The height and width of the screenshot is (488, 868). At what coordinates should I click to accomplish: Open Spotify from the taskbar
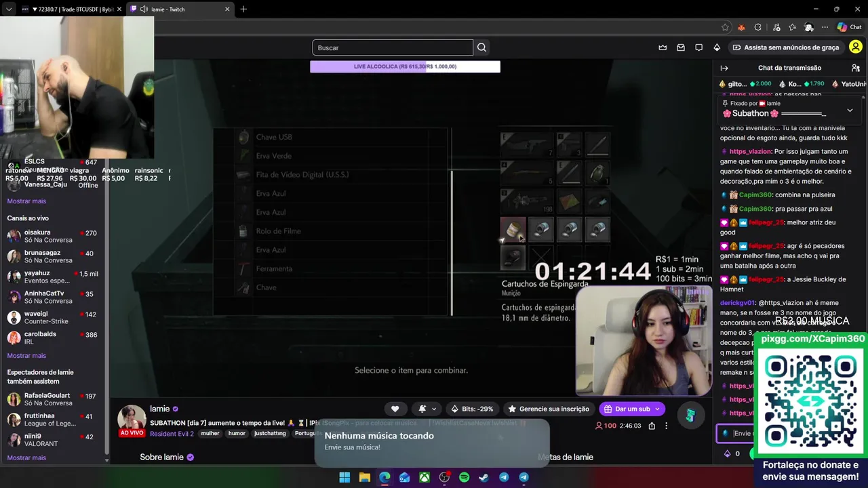[464, 477]
